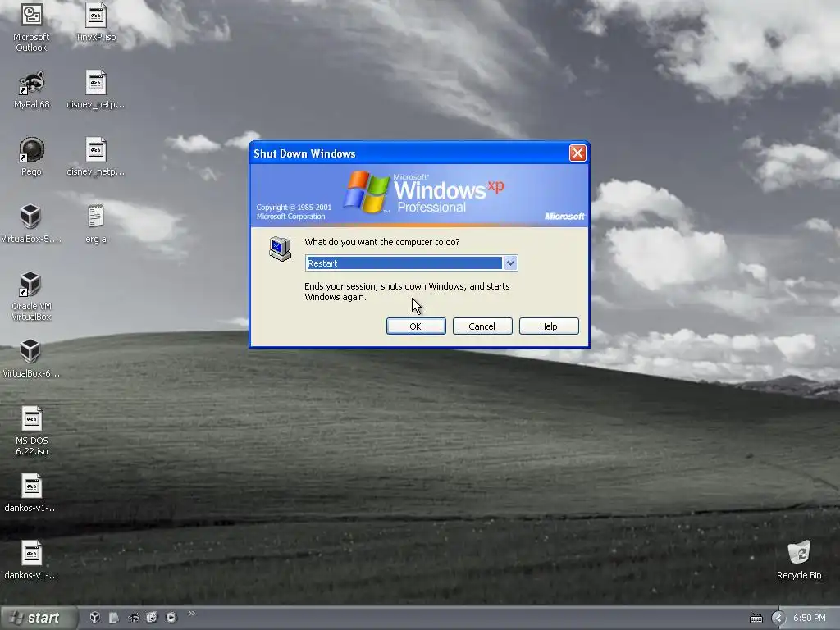Click the VirtualBox cube quick launch icon
The width and height of the screenshot is (840, 630).
pos(95,617)
